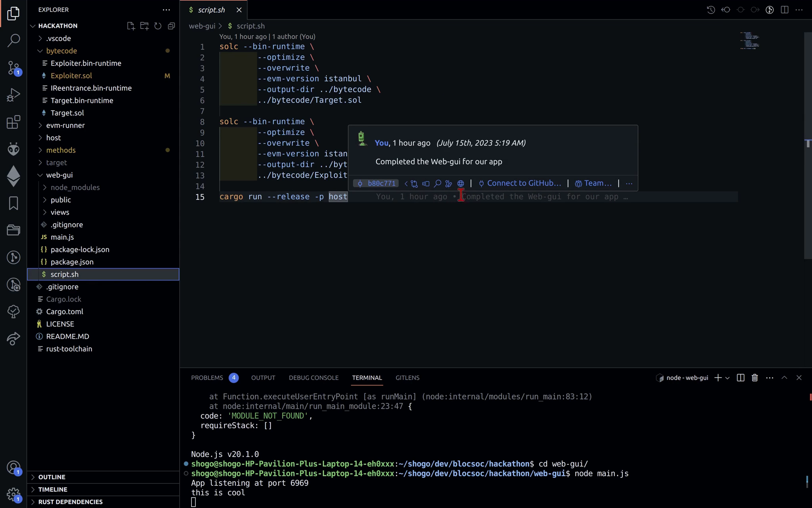The image size is (812, 508).
Task: Open the Explorer view in activity bar
Action: tap(13, 13)
